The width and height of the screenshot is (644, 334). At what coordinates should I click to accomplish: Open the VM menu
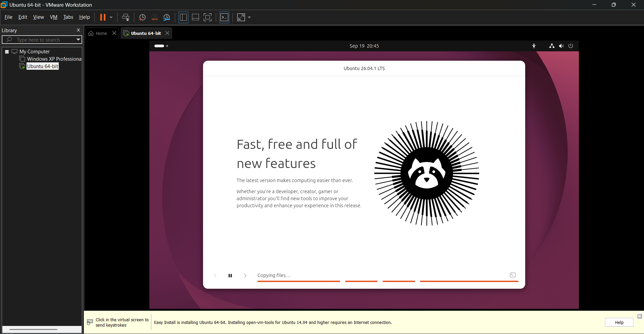53,17
